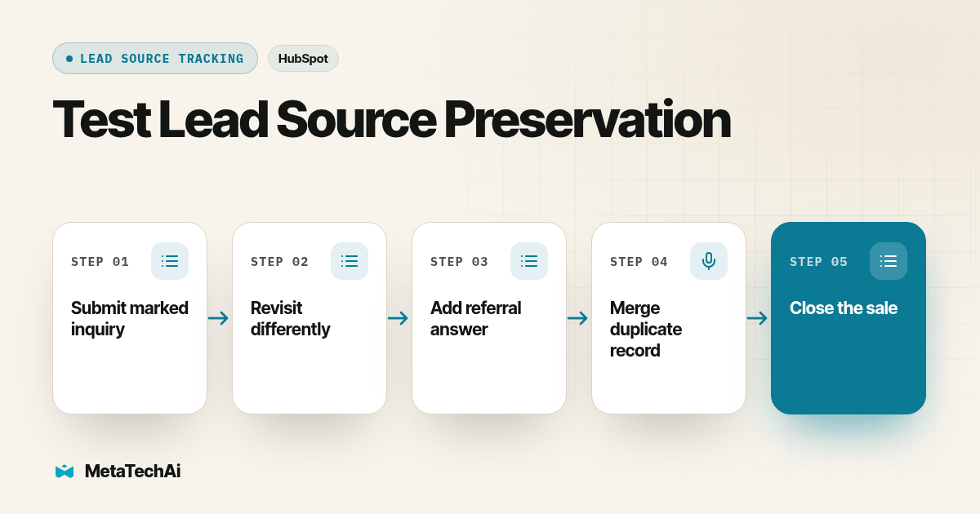Click the list icon in Step 05 card
Viewport: 980px width, 514px height.
click(889, 261)
